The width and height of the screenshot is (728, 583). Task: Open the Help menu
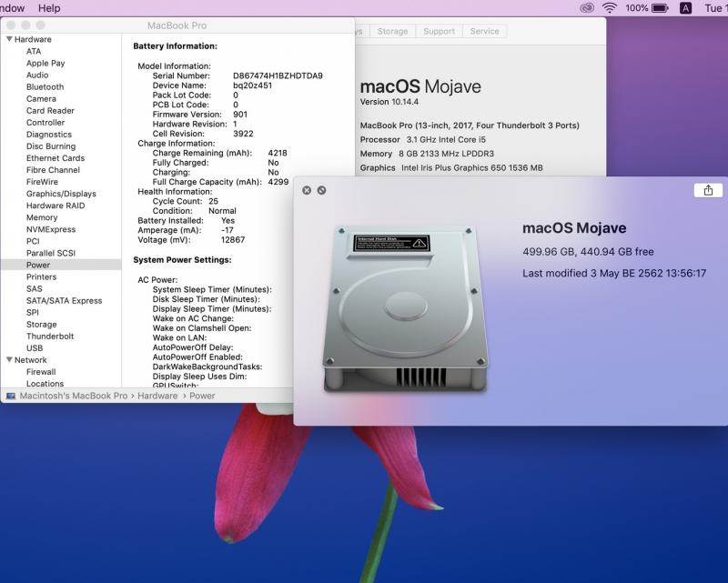pyautogui.click(x=49, y=8)
